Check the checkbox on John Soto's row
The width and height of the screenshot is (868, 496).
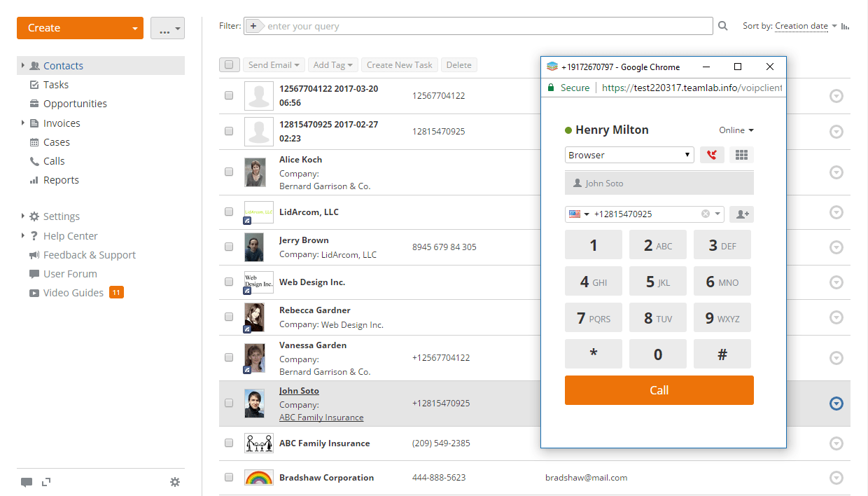pos(229,403)
